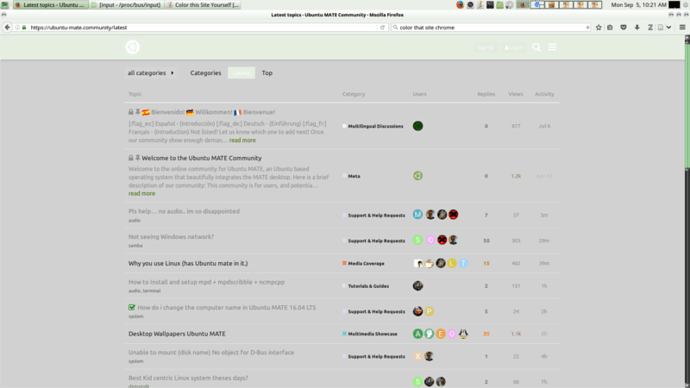The image size is (690, 388).
Task: Click the page vertical scrollbar
Action: [687, 211]
